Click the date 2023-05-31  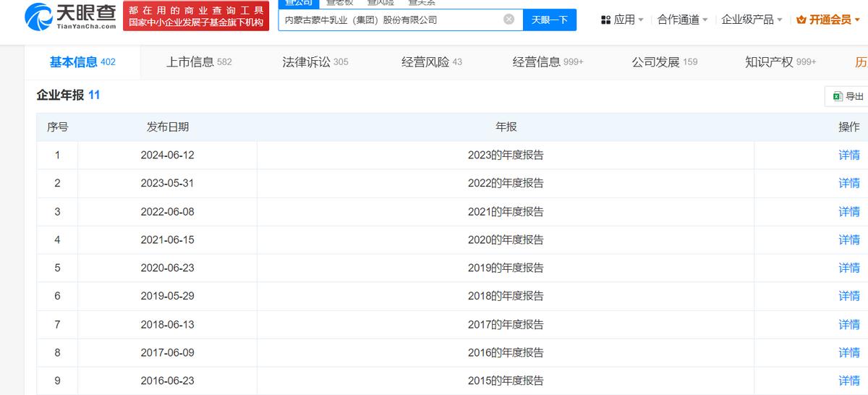click(x=168, y=183)
